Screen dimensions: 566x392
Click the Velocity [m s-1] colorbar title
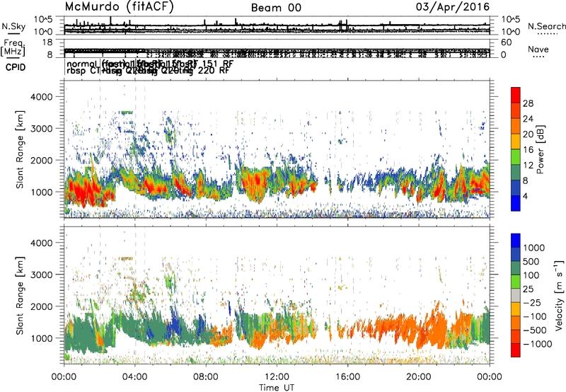[x=559, y=295]
